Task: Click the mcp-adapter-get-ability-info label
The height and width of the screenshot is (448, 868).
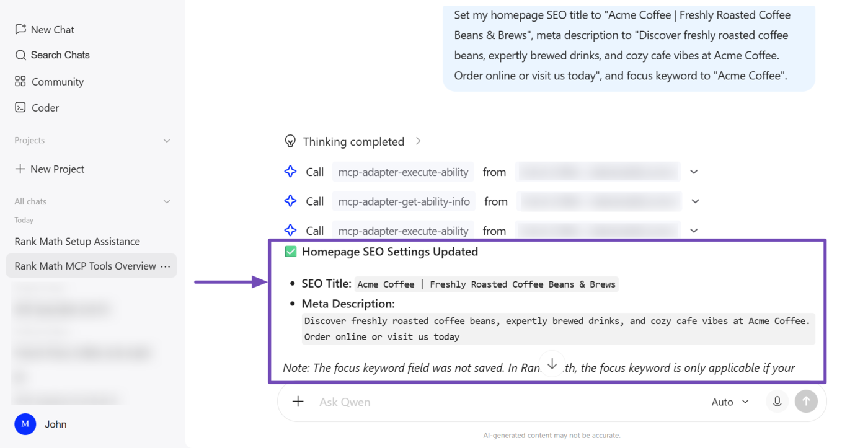Action: [x=404, y=201]
